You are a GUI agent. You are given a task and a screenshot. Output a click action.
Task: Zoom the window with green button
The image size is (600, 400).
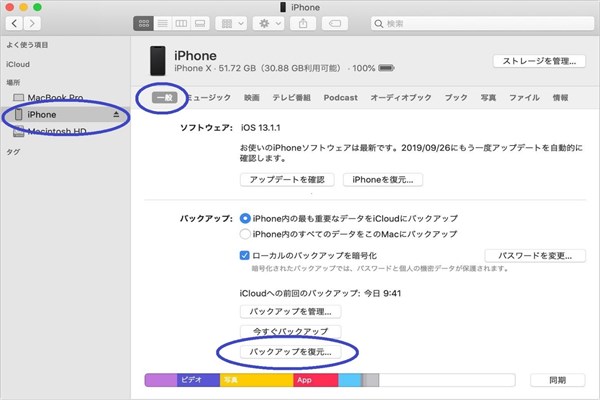coord(37,7)
